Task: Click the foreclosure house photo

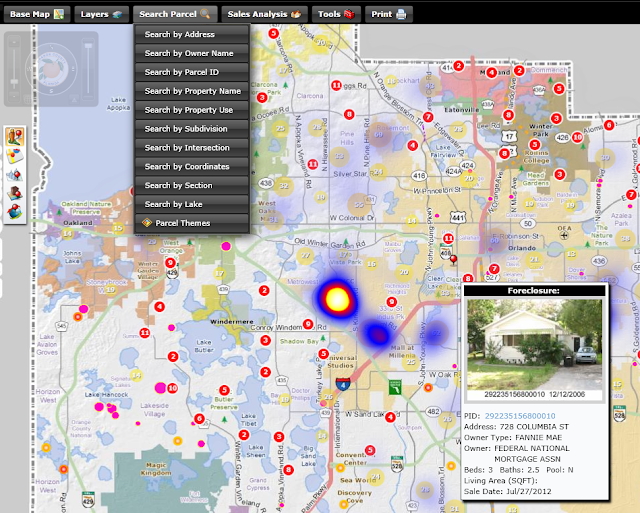Action: click(534, 344)
